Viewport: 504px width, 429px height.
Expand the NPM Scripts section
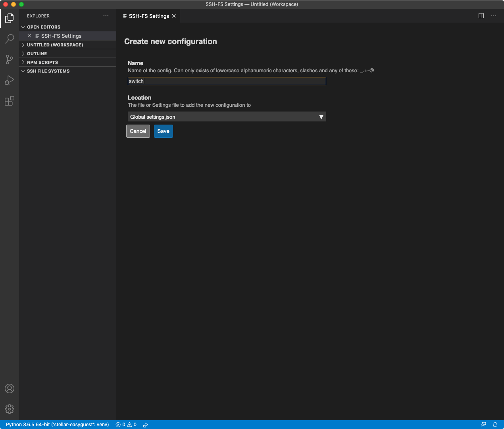[42, 62]
